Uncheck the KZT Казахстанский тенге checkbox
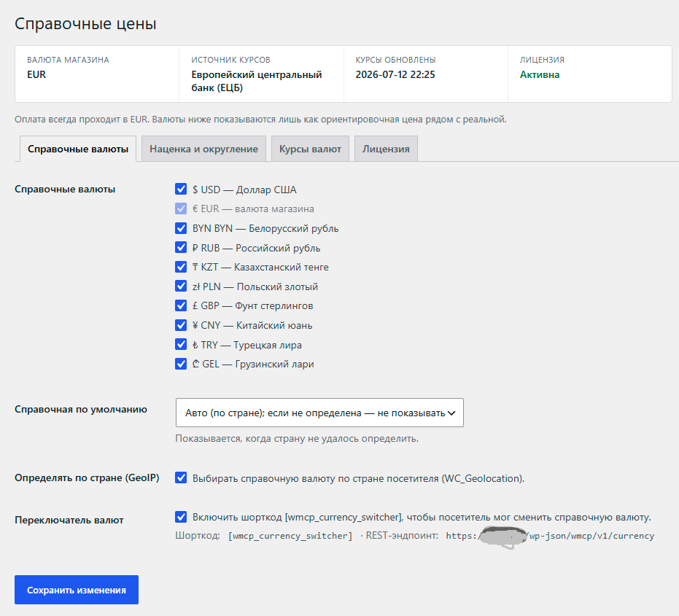The height and width of the screenshot is (616, 679). tap(181, 267)
